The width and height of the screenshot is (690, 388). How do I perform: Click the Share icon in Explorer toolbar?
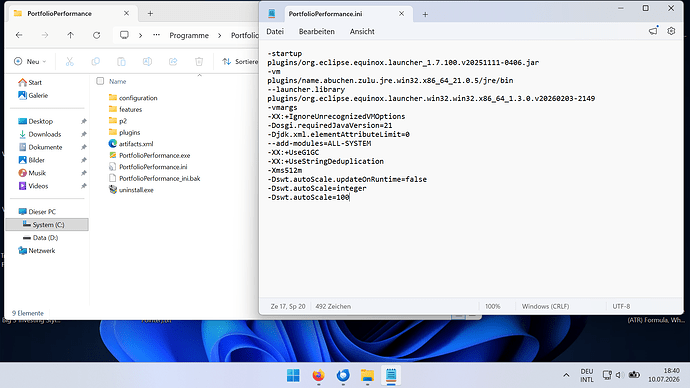tap(173, 62)
